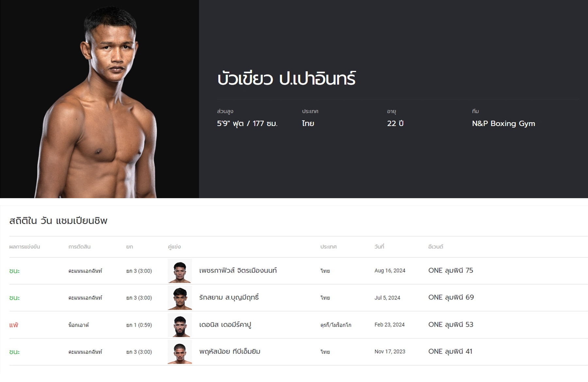Open event ONE ลุมพินี 75
The height and width of the screenshot is (382, 588).
click(x=451, y=270)
